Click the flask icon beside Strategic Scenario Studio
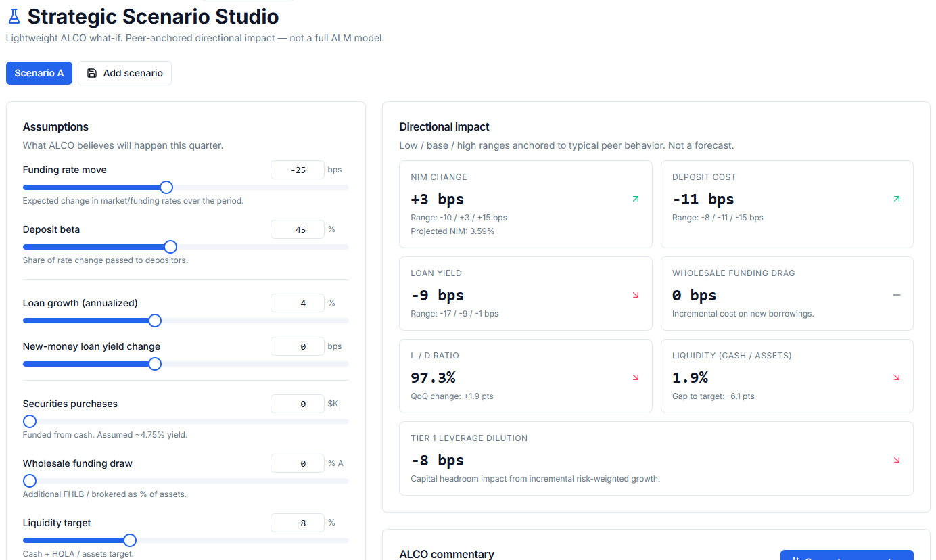The height and width of the screenshot is (560, 936). click(x=14, y=16)
